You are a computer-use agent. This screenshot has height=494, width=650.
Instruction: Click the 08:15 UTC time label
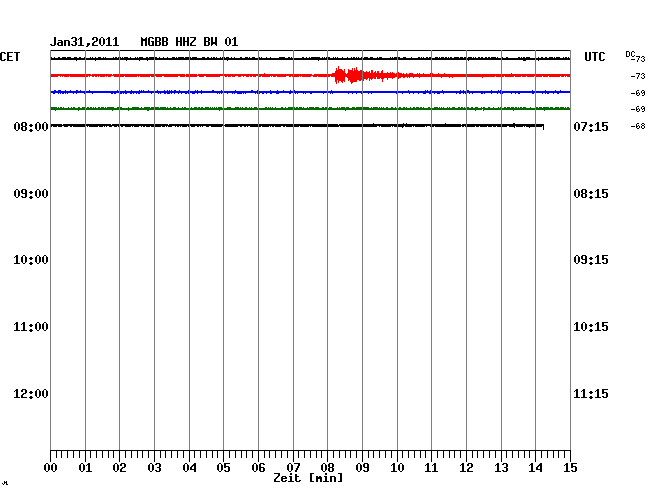click(591, 194)
